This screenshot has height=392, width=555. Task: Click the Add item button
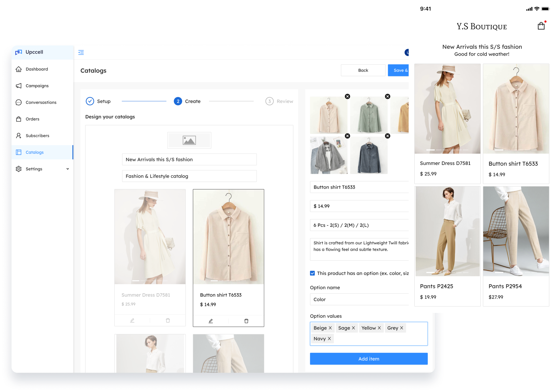pyautogui.click(x=369, y=359)
